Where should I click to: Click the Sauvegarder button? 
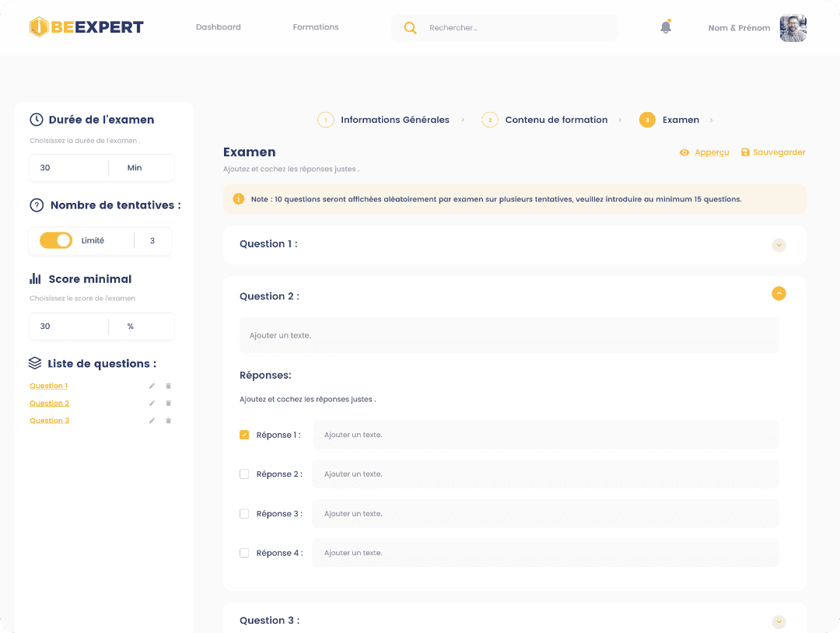773,152
